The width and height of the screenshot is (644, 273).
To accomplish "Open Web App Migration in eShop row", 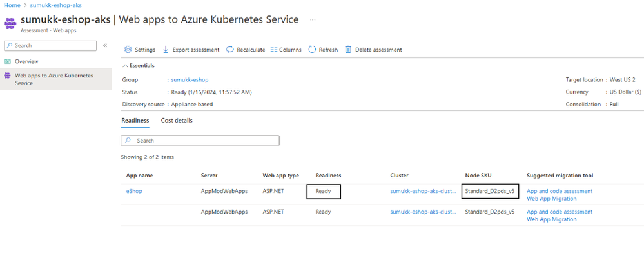I will tap(552, 199).
